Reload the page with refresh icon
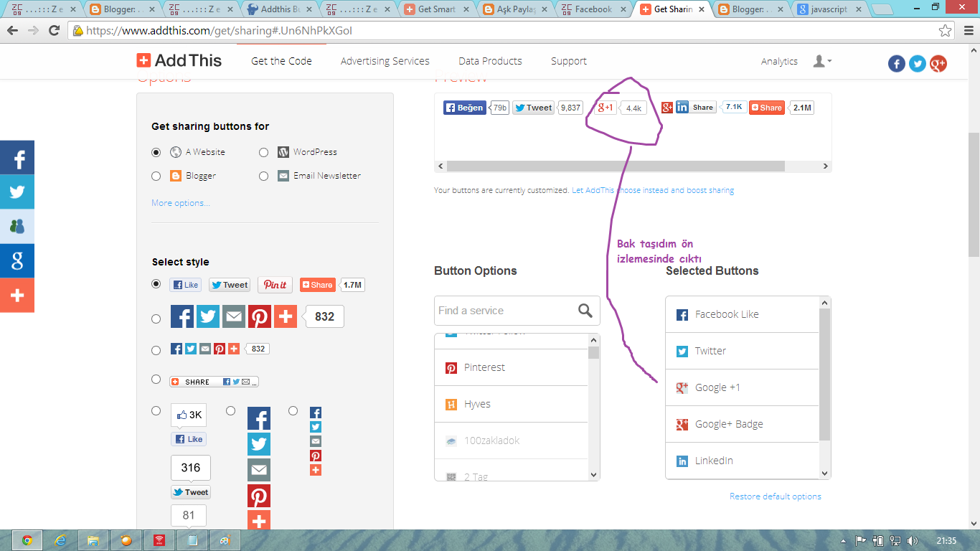 point(54,31)
